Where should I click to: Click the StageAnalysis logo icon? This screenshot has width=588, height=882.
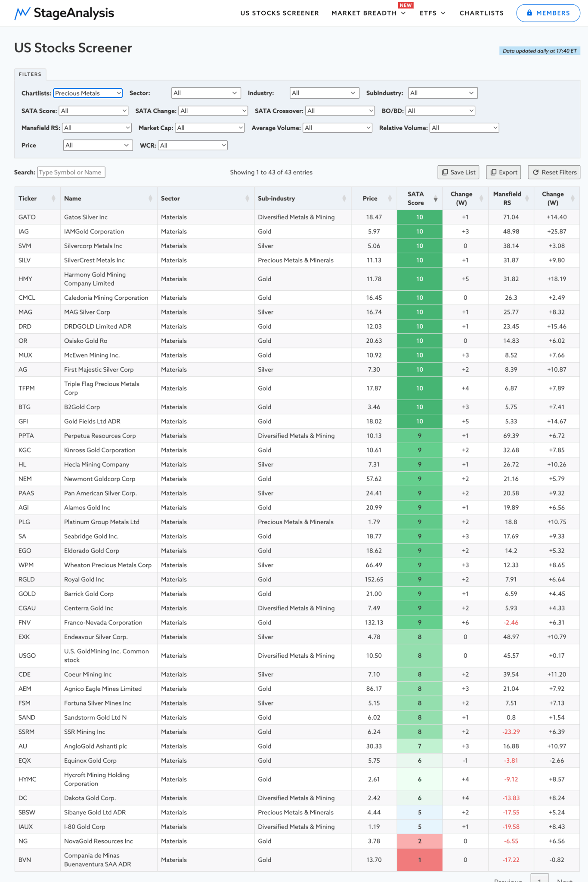(22, 13)
